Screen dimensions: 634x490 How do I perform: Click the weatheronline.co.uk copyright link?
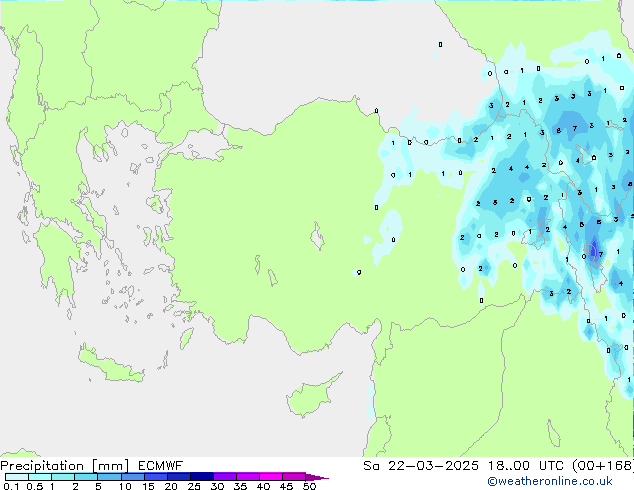pyautogui.click(x=550, y=481)
